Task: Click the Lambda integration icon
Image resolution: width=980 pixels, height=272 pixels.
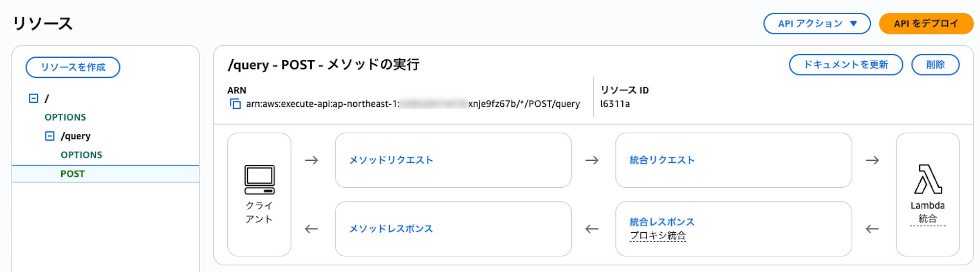Action: [928, 179]
